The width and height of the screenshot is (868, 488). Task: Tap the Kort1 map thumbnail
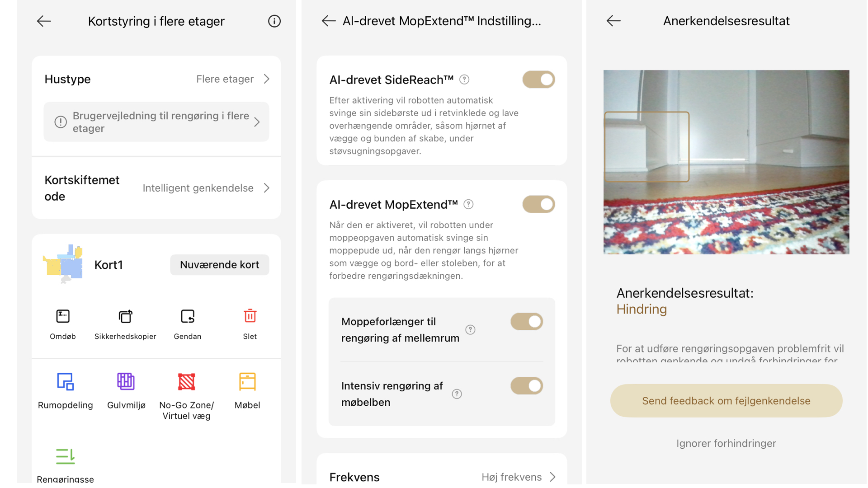click(63, 264)
